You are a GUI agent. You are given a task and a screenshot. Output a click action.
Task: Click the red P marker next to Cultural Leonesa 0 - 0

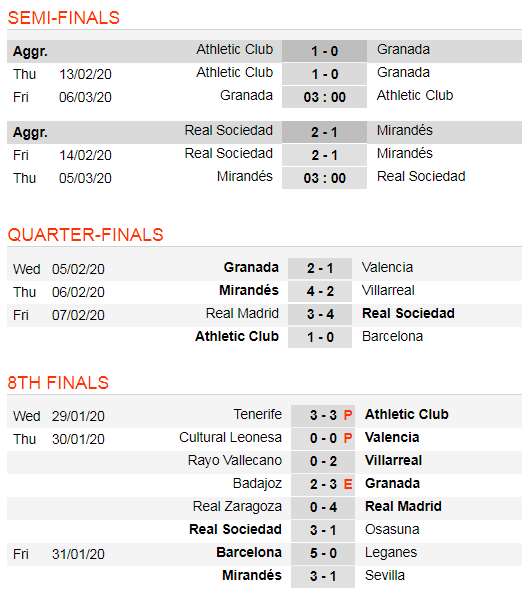click(347, 438)
